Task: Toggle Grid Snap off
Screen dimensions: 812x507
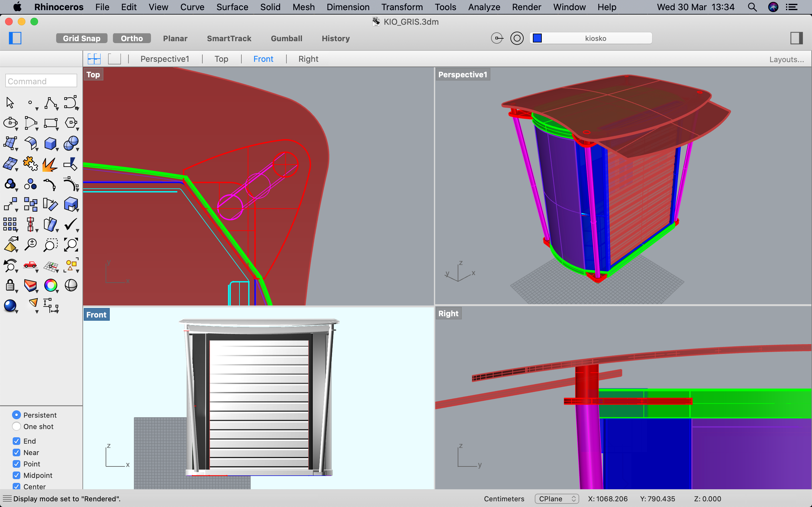Action: click(x=82, y=38)
